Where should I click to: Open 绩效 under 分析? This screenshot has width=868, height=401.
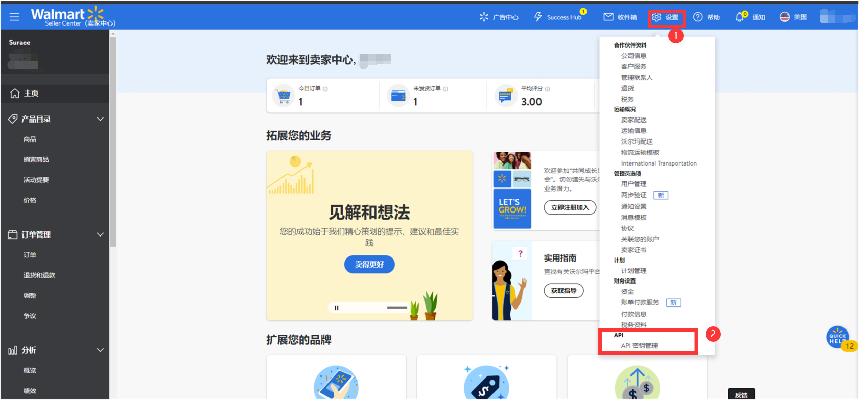30,391
